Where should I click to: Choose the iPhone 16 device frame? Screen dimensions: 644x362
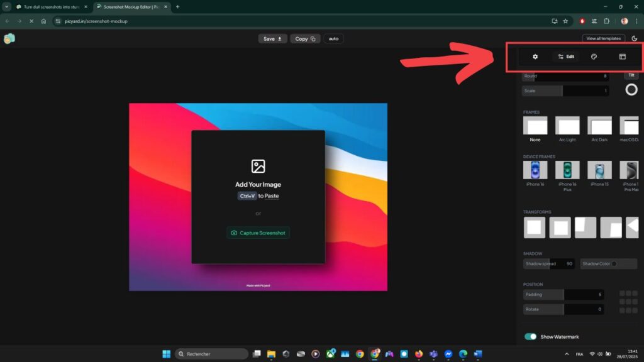click(535, 170)
